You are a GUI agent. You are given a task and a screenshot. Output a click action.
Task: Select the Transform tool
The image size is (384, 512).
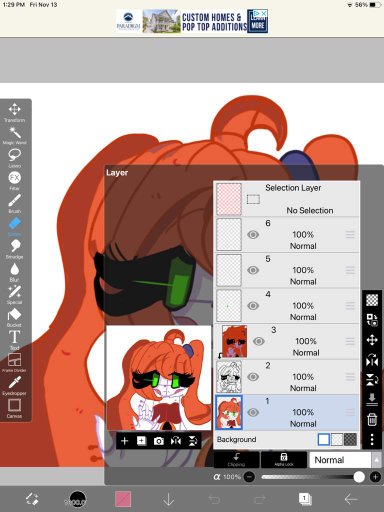pyautogui.click(x=14, y=112)
